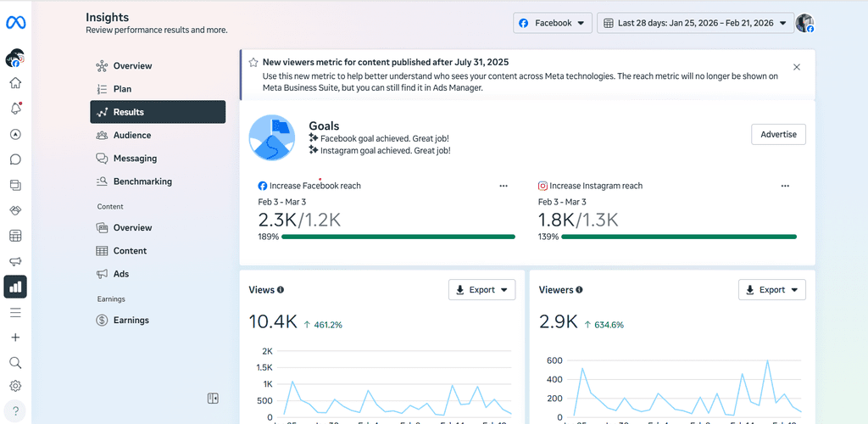Click the Views info icon
Image resolution: width=868 pixels, height=424 pixels.
point(281,290)
